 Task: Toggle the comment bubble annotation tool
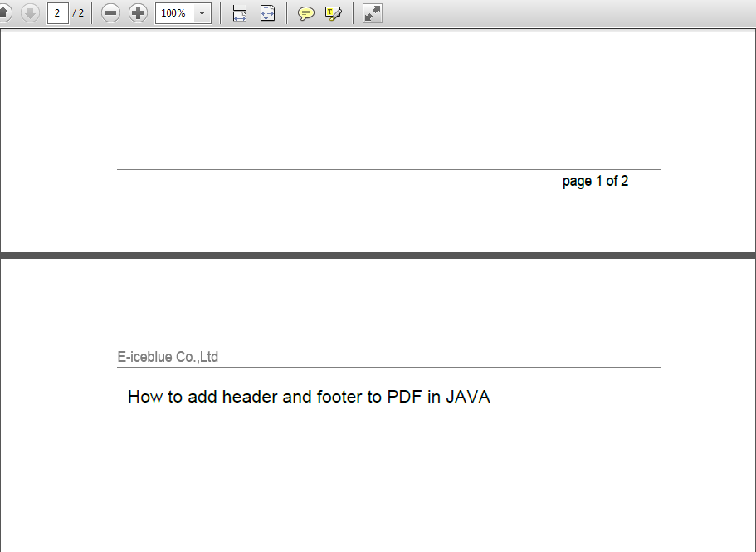(x=306, y=13)
